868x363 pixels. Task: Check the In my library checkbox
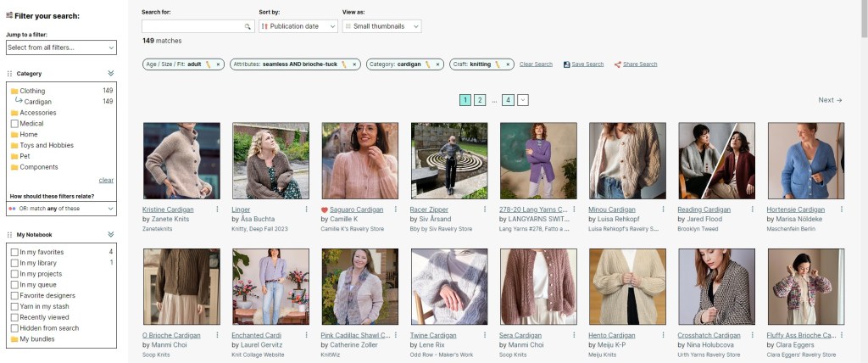14,263
